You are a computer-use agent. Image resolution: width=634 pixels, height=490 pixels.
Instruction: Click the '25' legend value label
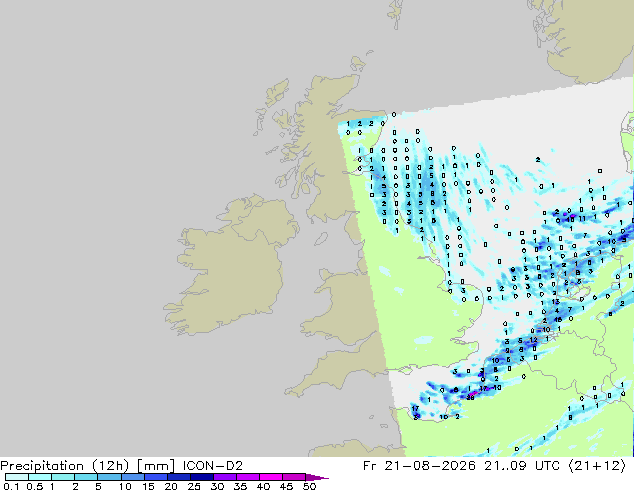[194, 486]
